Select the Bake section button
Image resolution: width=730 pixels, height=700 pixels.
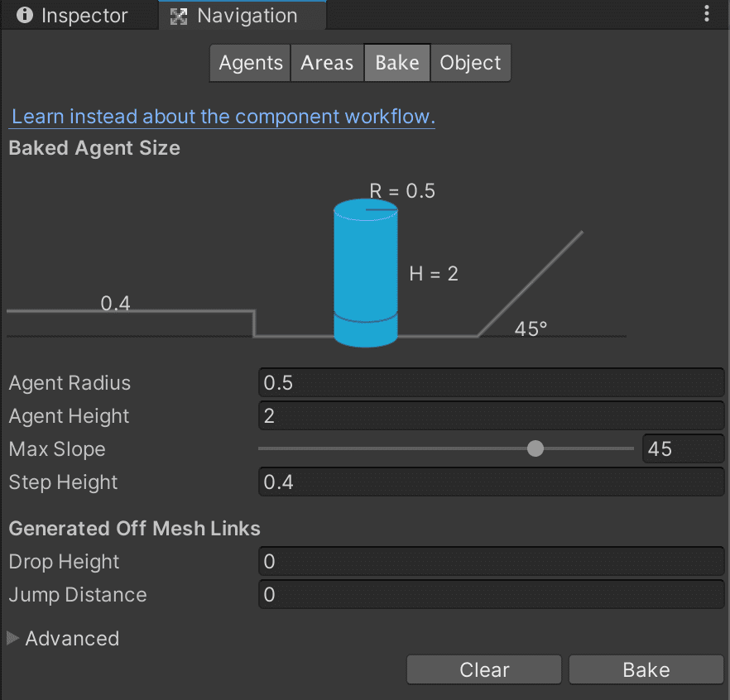tap(397, 63)
